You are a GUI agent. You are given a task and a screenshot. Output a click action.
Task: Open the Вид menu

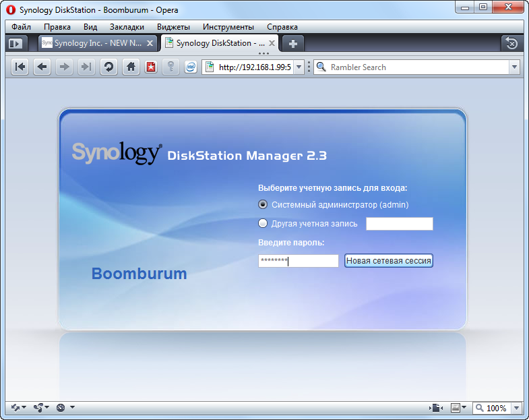point(90,27)
